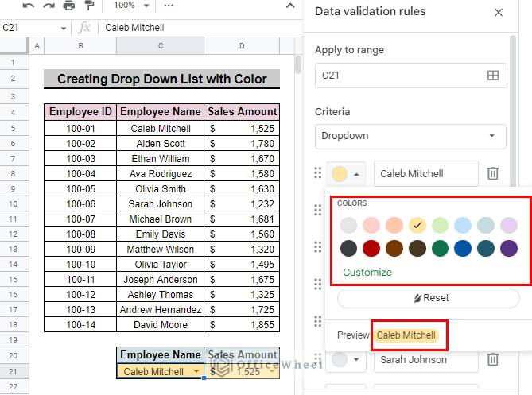Click the formula bar showing Caleb Mitchell

(200, 28)
